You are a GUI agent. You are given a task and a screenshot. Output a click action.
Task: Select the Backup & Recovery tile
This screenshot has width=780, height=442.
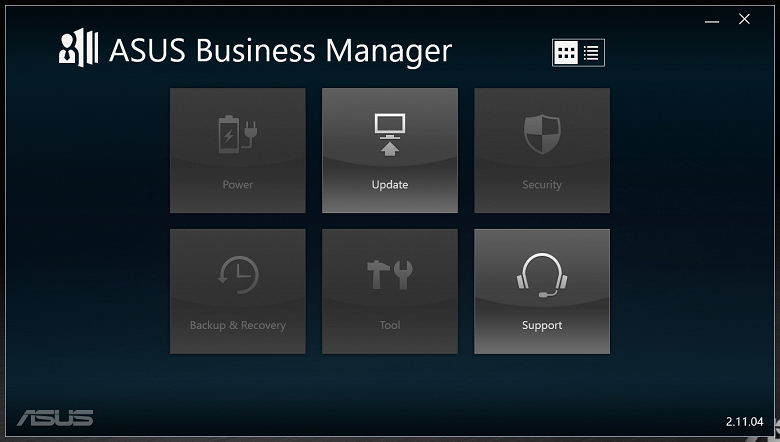tap(238, 291)
